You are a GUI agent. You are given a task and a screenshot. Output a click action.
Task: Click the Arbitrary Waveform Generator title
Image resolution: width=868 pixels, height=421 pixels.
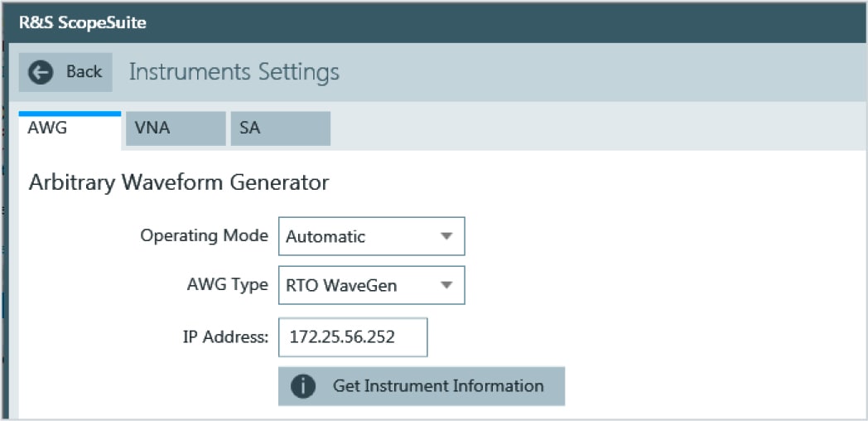179,181
